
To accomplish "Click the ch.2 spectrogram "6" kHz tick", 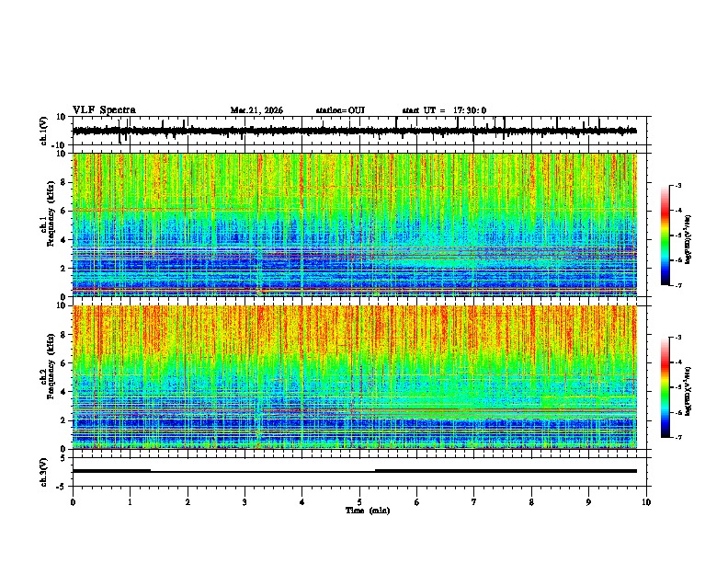I will [x=64, y=363].
